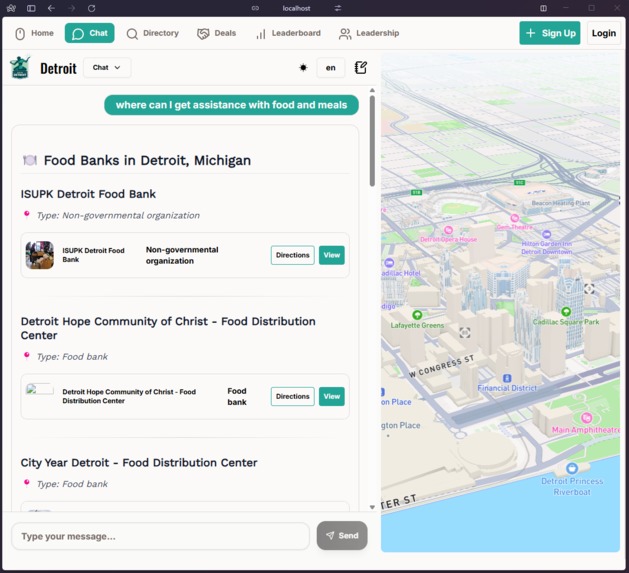Viewport: 629px width, 573px height.
Task: Get Directions to ISUPK Detroit Food Bank
Action: [292, 255]
